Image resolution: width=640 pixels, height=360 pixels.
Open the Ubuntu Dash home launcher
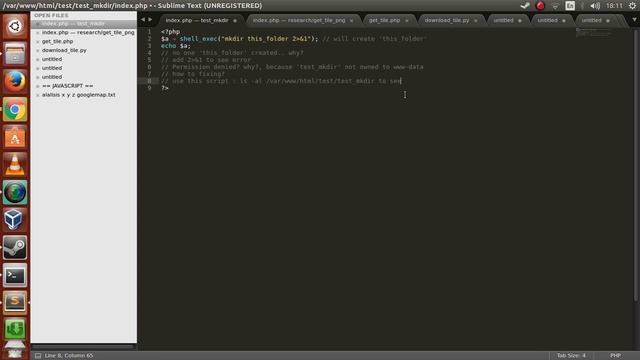tap(15, 27)
